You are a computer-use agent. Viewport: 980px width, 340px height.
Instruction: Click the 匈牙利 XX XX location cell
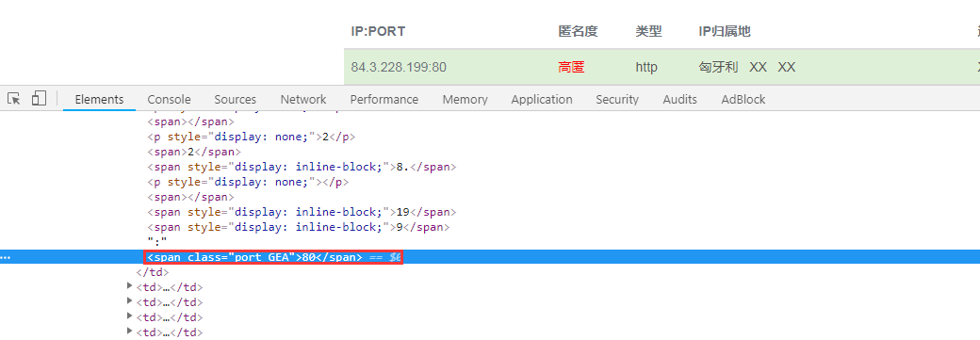[x=747, y=67]
